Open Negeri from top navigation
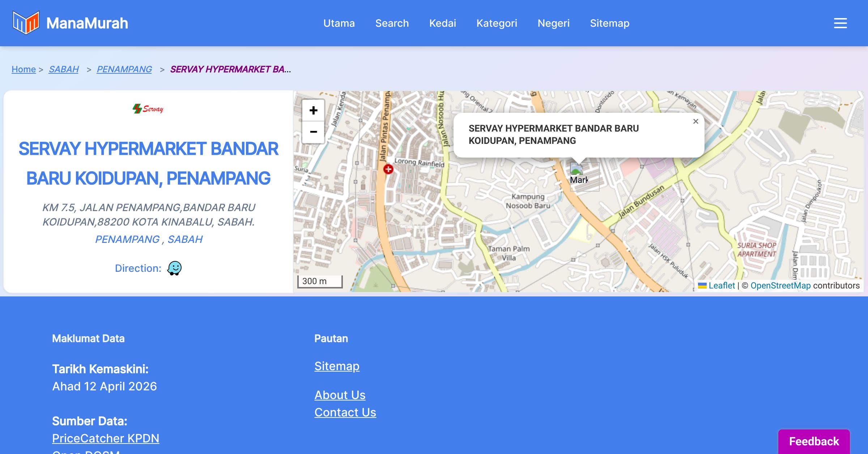Viewport: 868px width, 454px height. pos(553,23)
